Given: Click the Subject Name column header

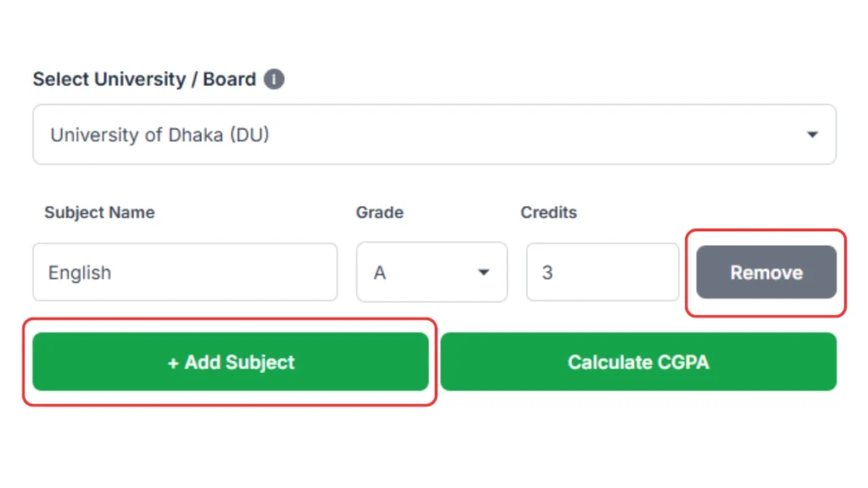Looking at the screenshot, I should coord(99,213).
